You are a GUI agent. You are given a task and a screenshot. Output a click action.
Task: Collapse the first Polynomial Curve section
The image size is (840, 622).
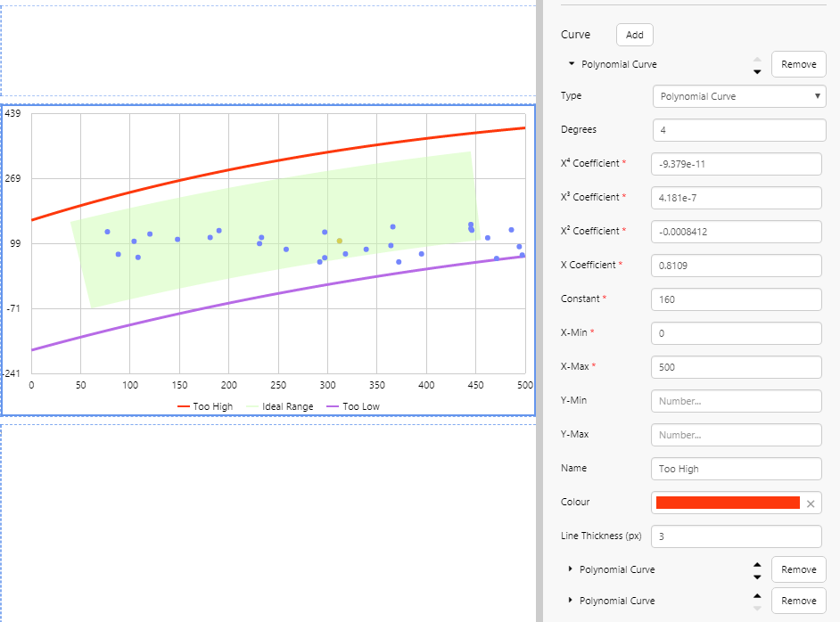(x=572, y=64)
